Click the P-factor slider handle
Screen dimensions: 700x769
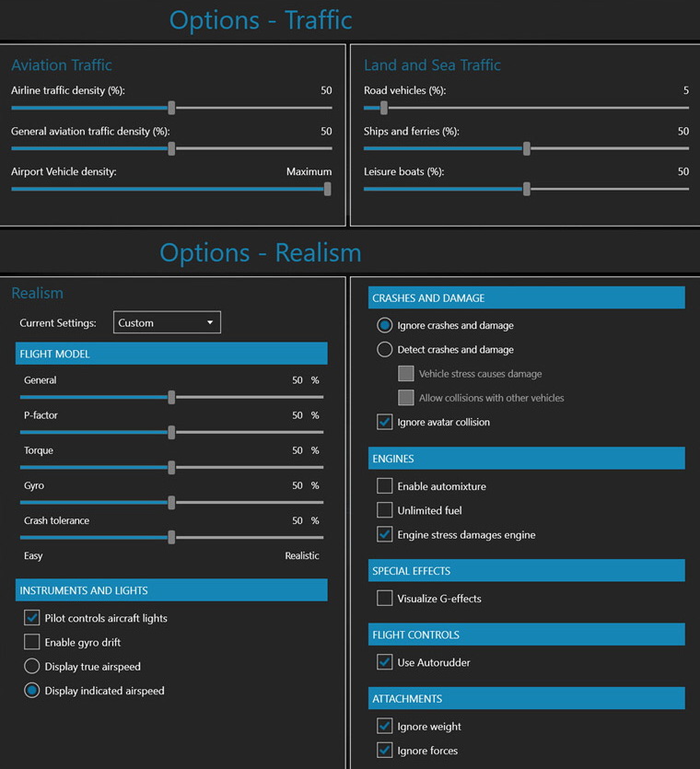coord(171,432)
